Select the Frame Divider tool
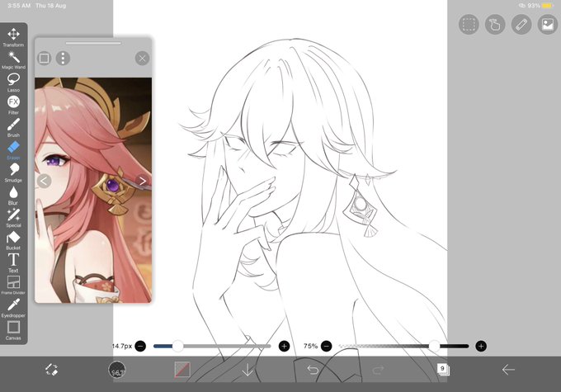This screenshot has height=392, width=561. pos(13,285)
